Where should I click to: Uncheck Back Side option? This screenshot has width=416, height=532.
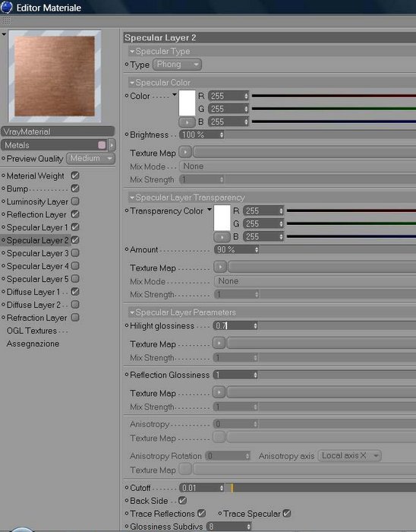(x=182, y=500)
